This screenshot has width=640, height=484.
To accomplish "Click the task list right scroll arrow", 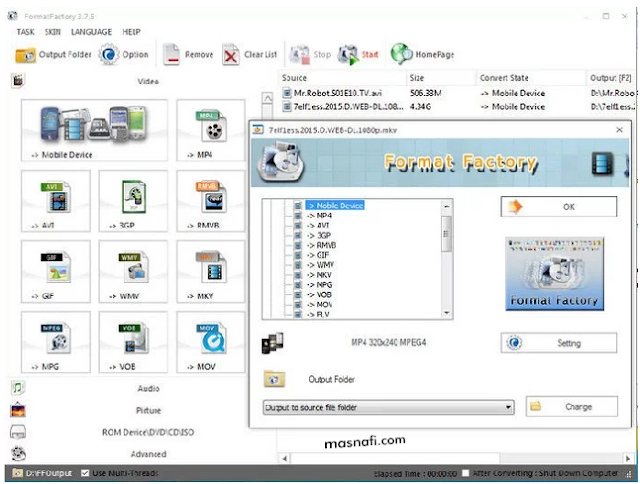I will pyautogui.click(x=629, y=458).
